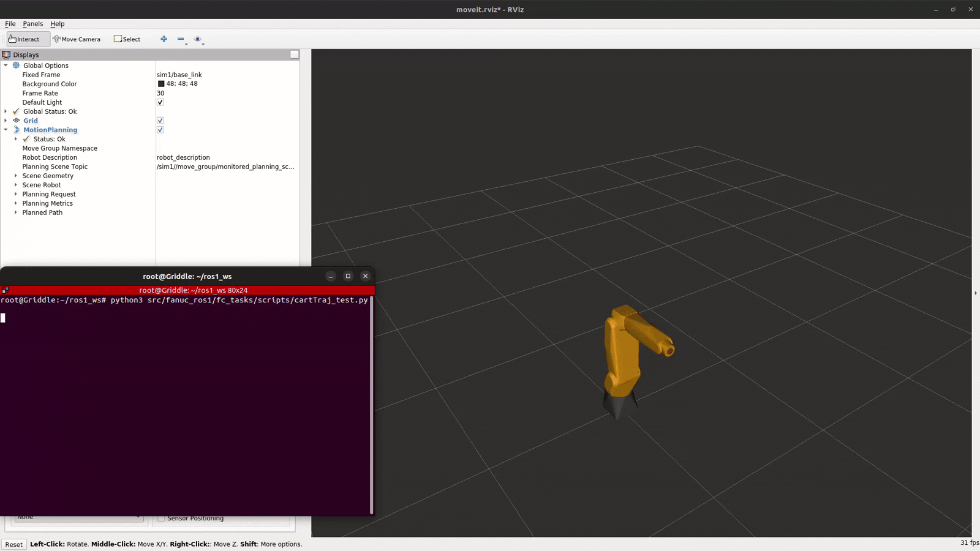Click the Global Options gear icon
The width and height of the screenshot is (980, 551).
point(17,66)
